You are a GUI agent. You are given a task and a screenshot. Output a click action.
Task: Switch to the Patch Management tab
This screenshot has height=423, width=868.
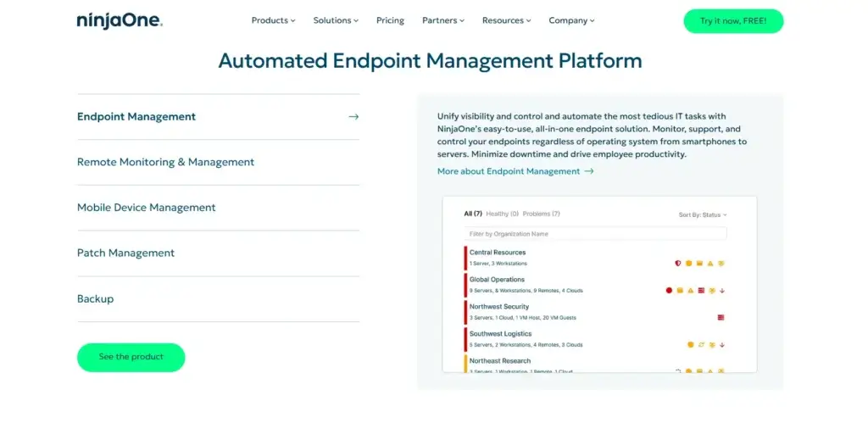tap(218, 253)
